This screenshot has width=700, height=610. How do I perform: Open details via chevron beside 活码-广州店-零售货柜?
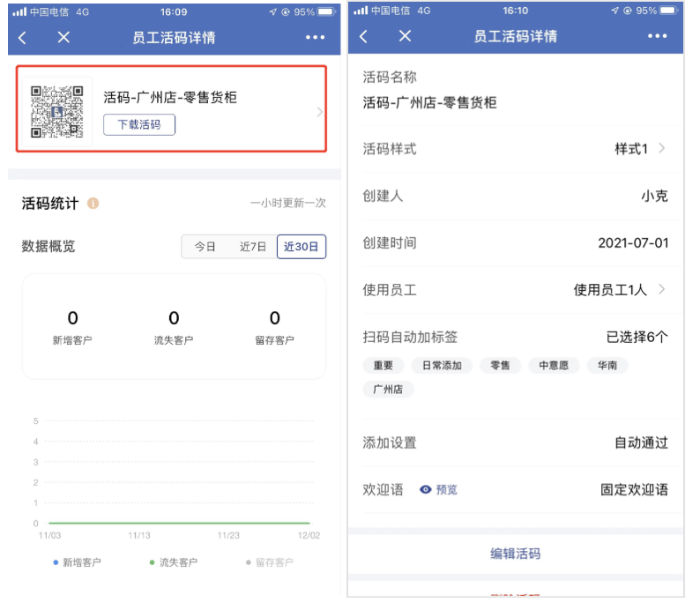point(320,112)
